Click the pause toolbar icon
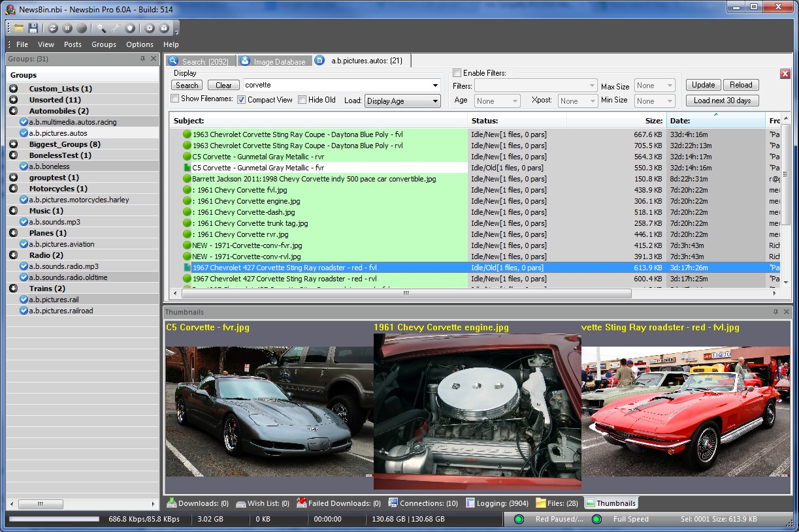This screenshot has width=799, height=532. click(67, 28)
